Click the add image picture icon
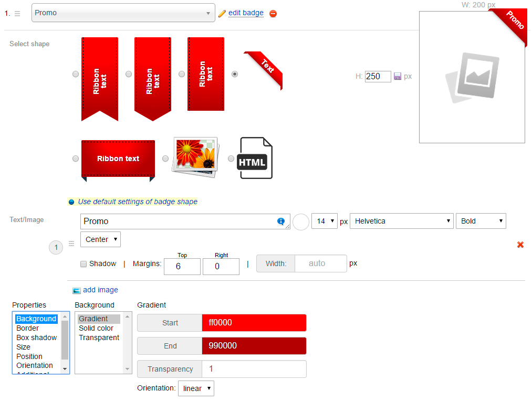The image size is (532, 401). (77, 290)
